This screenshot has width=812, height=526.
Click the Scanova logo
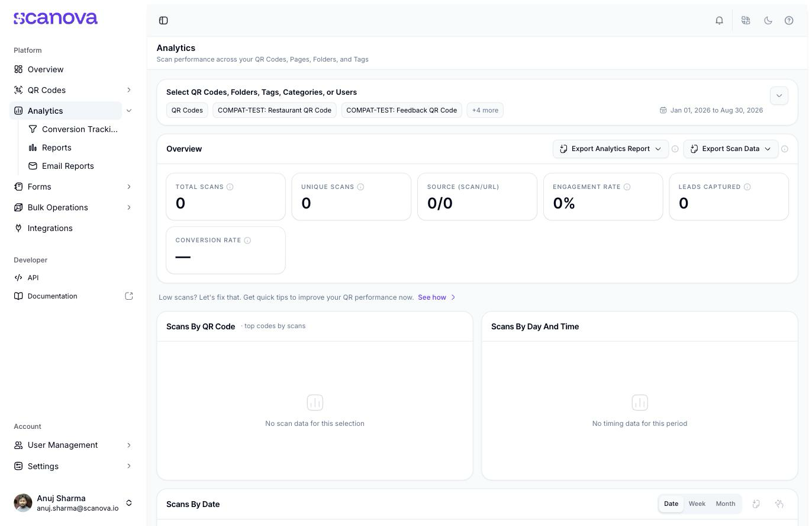tap(56, 19)
